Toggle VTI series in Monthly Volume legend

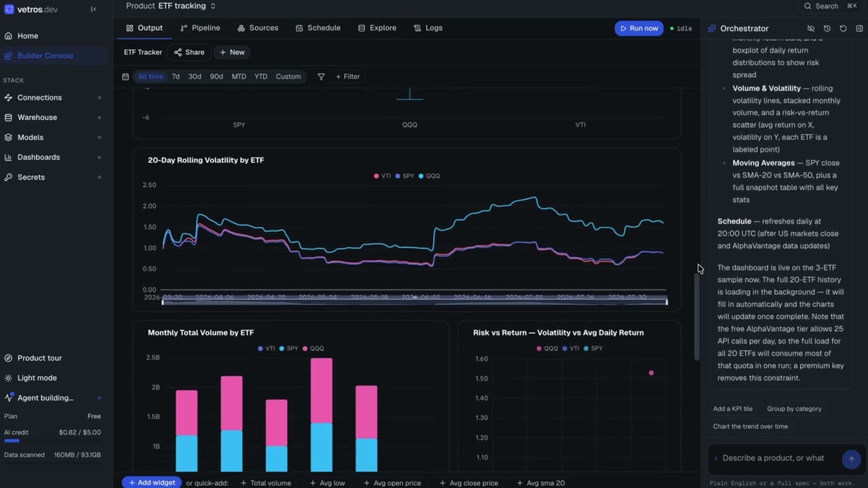click(267, 348)
